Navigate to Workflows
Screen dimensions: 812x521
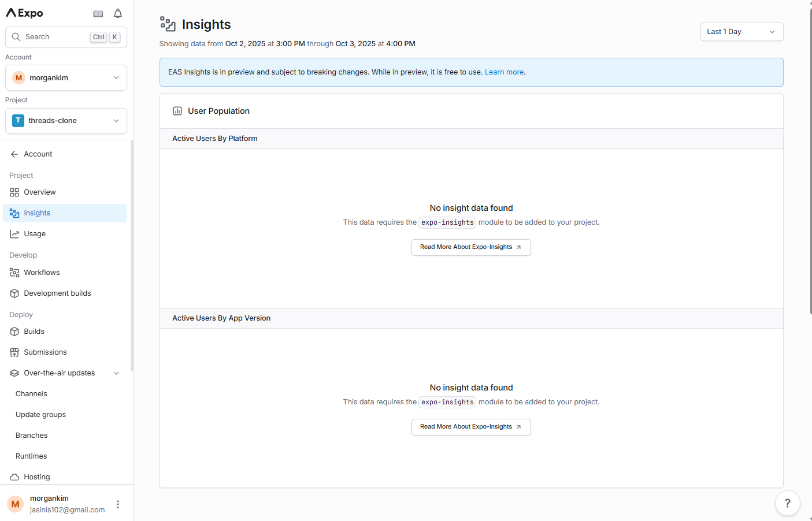coord(65,273)
